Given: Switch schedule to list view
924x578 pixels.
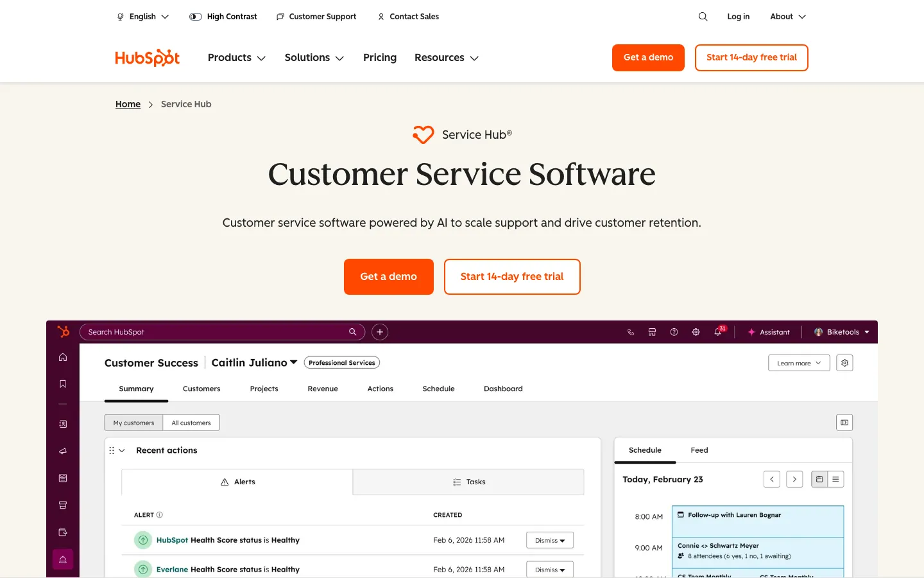Looking at the screenshot, I should coord(835,479).
